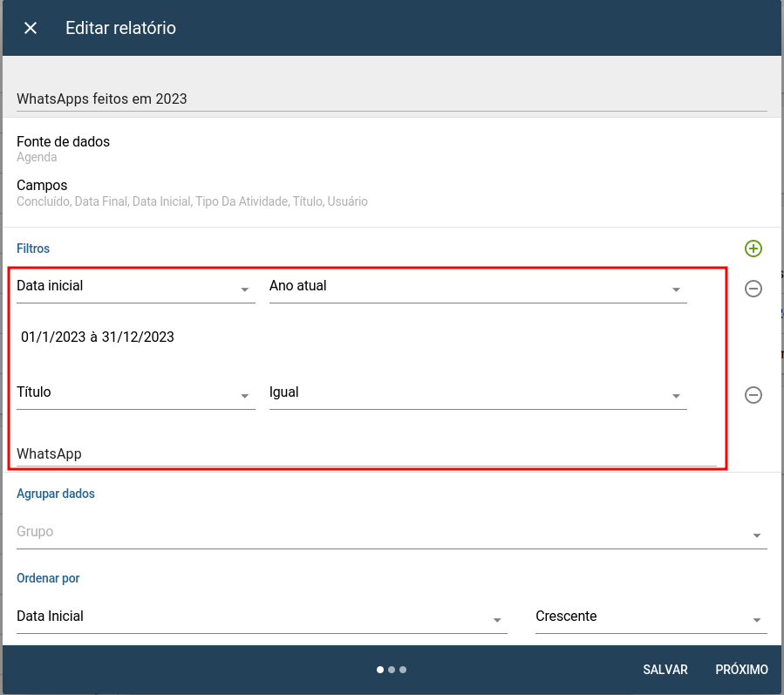Viewport: 784px width, 695px height.
Task: Add a new filter with green plus icon
Action: 753,249
